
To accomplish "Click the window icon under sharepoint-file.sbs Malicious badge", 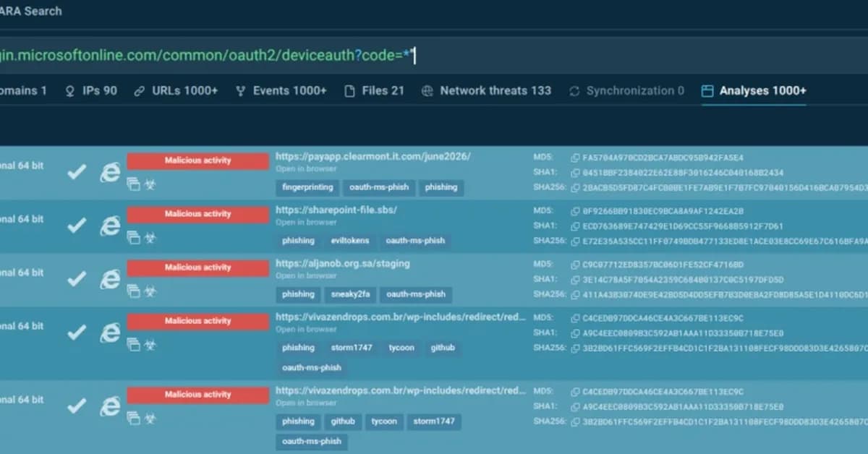I will coord(133,238).
